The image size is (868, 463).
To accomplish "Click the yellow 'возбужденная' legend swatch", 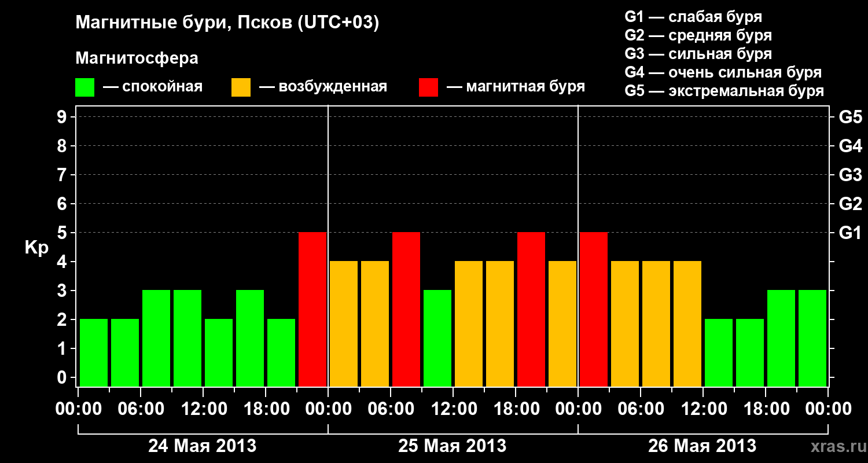I will pyautogui.click(x=241, y=87).
